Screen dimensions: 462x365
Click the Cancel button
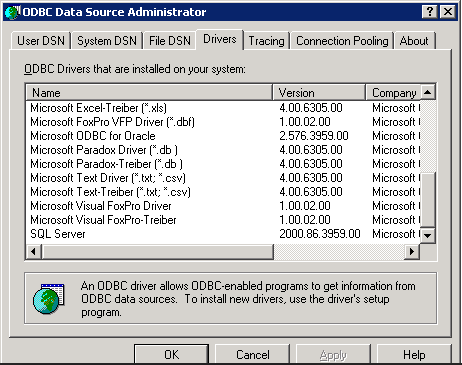pos(253,354)
